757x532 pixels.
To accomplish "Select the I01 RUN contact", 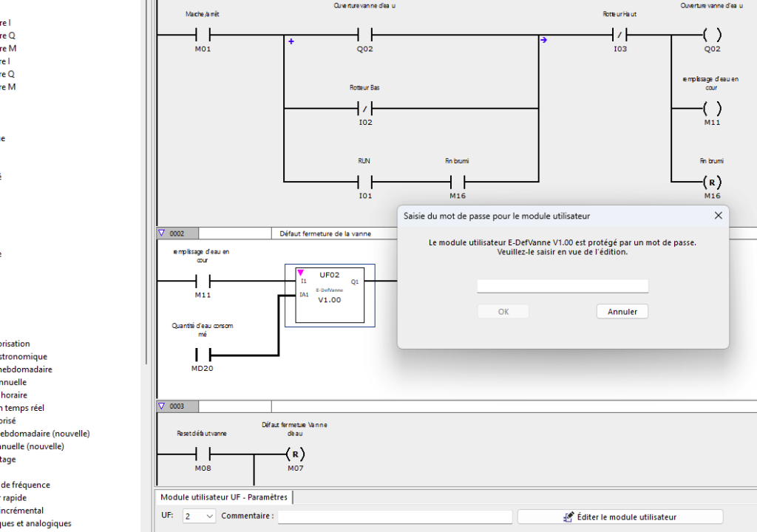I will pyautogui.click(x=365, y=182).
